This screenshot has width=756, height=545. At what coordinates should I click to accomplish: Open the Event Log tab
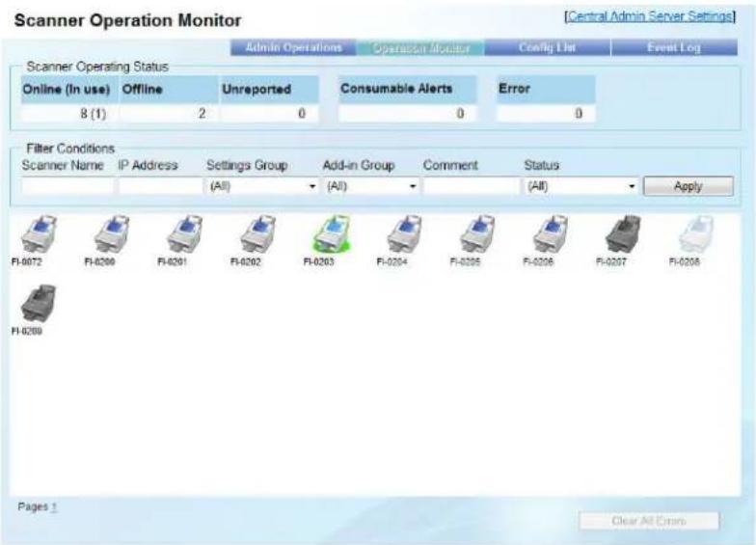pos(674,47)
